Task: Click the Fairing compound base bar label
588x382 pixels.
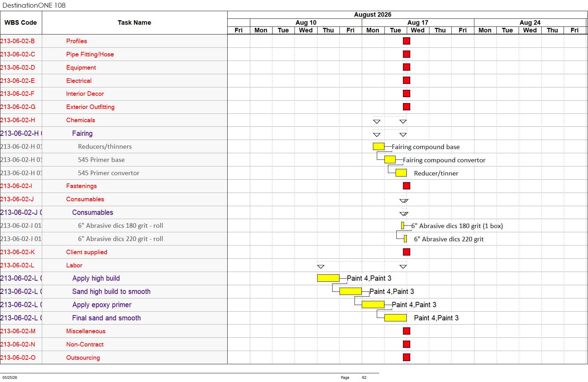Action: tap(426, 147)
